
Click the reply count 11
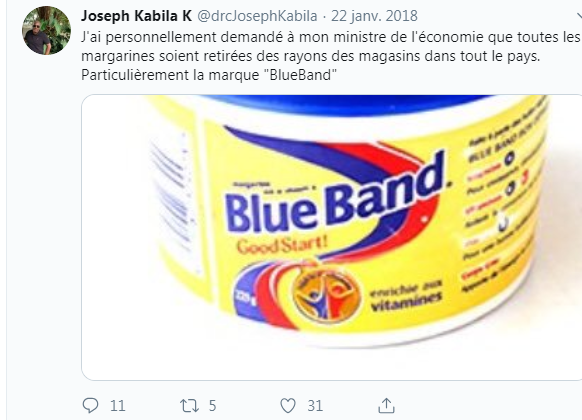point(118,406)
